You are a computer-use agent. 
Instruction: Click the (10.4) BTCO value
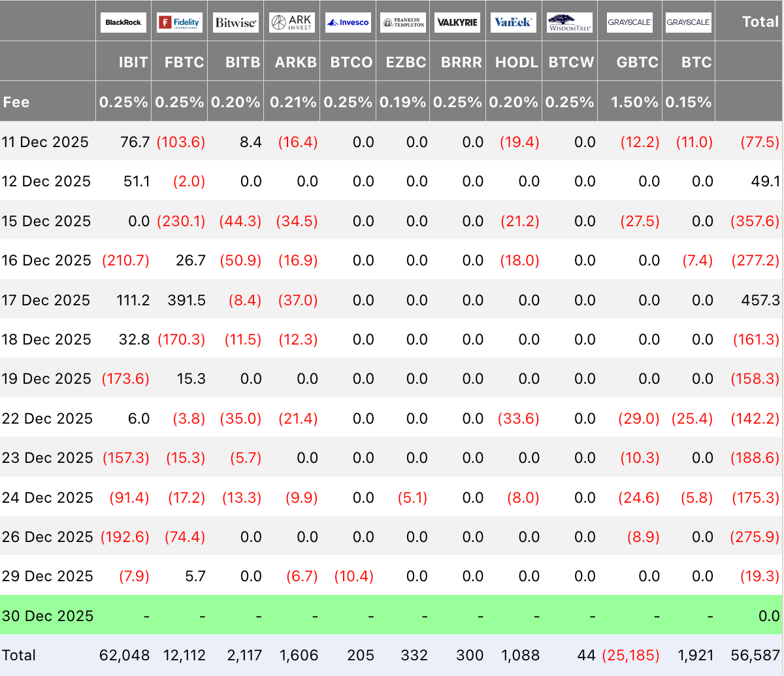(x=353, y=576)
